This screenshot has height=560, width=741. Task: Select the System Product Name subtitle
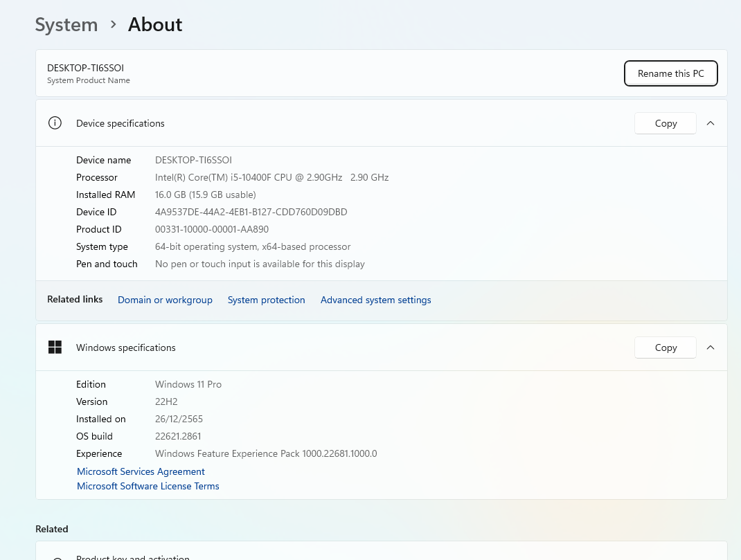[89, 80]
